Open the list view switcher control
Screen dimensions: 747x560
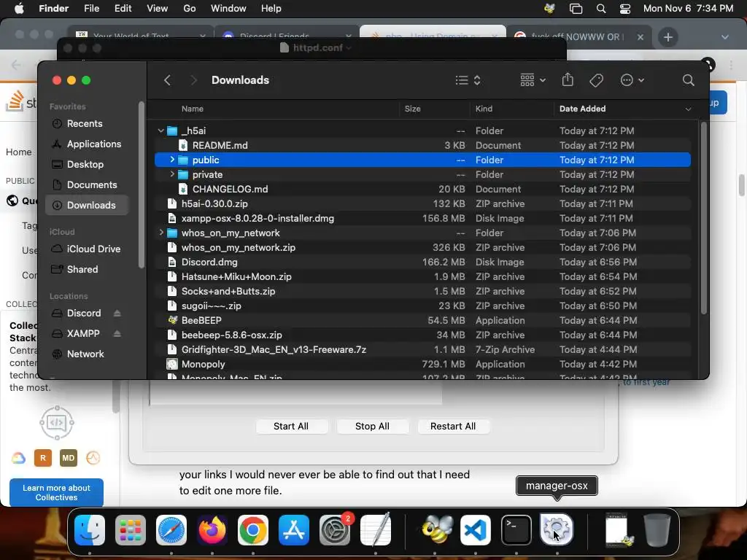coord(468,80)
